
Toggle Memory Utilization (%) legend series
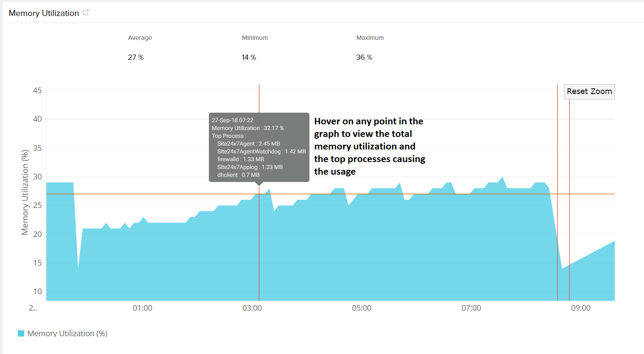click(67, 333)
